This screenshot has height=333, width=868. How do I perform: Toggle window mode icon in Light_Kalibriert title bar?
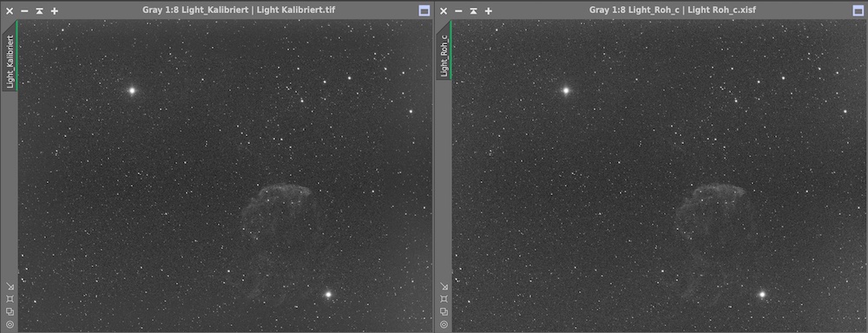(424, 10)
